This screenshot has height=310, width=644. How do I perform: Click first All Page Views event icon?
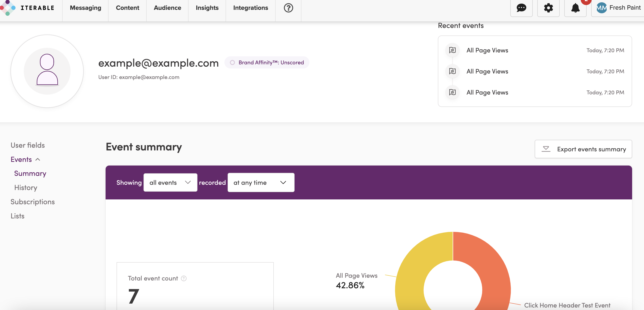coord(452,50)
